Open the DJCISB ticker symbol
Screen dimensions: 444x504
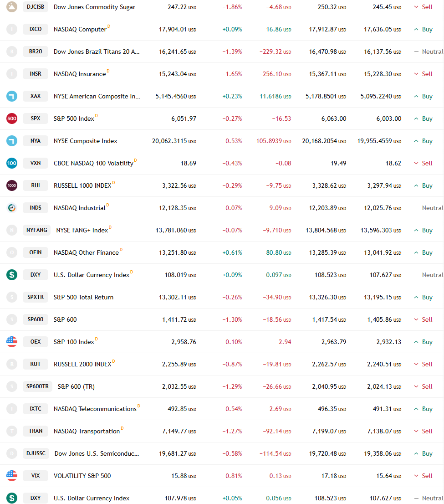pos(36,7)
